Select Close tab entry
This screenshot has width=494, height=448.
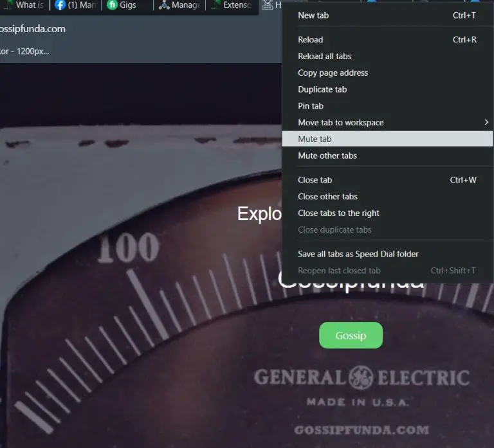387,180
